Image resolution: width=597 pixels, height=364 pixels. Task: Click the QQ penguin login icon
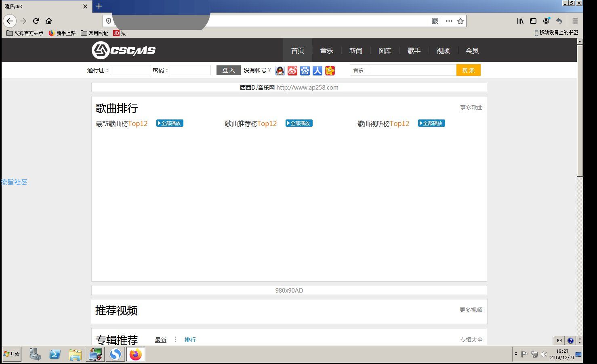[x=280, y=71]
